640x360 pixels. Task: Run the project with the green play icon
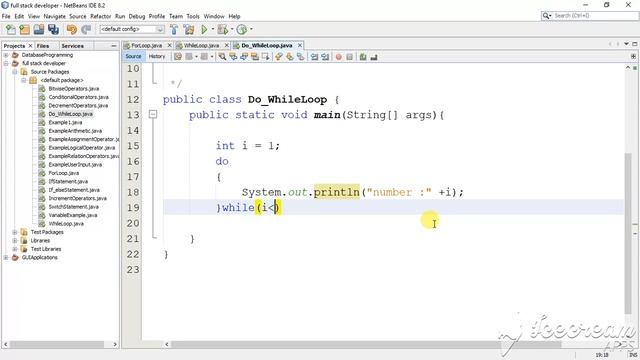click(x=204, y=29)
